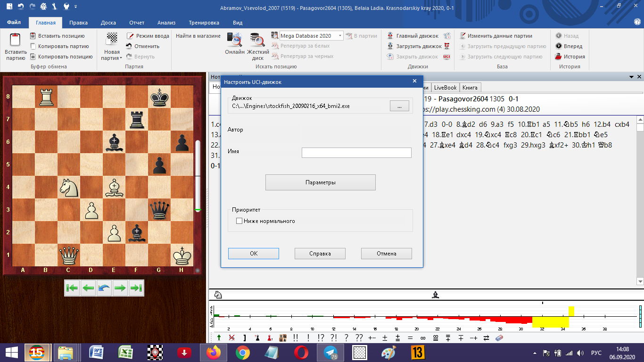644x362 pixels.
Task: Click OK in the UCI dialog
Action: click(254, 254)
